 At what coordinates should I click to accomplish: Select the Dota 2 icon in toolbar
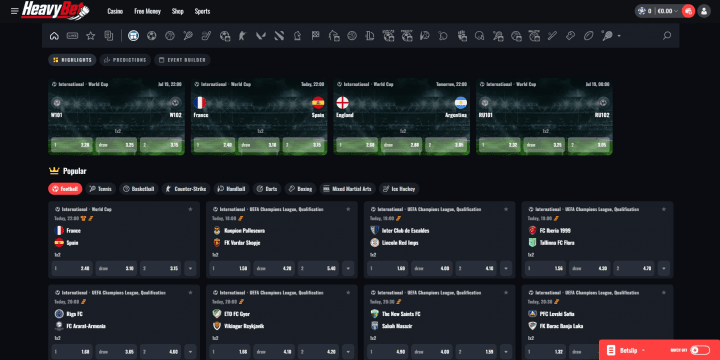(x=279, y=36)
